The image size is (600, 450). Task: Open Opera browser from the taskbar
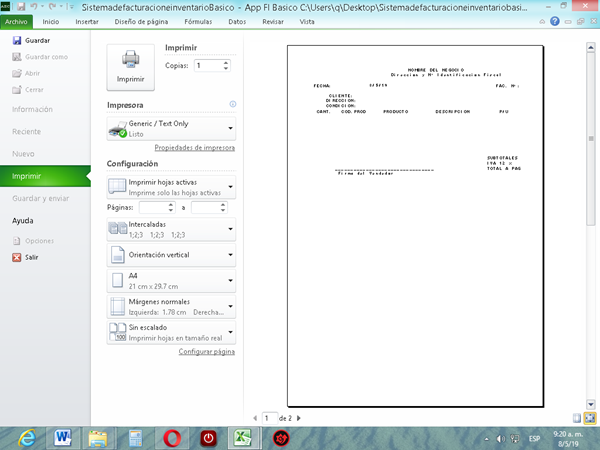[x=172, y=438]
